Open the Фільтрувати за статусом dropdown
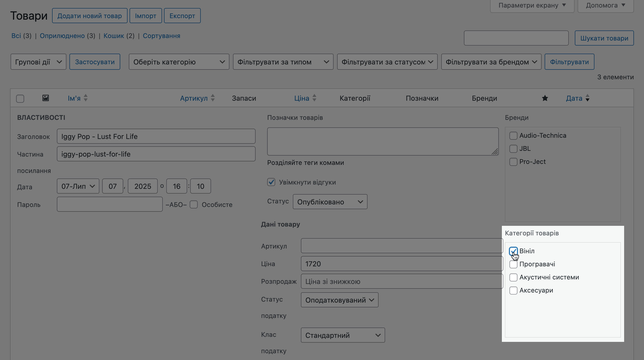 coord(387,62)
